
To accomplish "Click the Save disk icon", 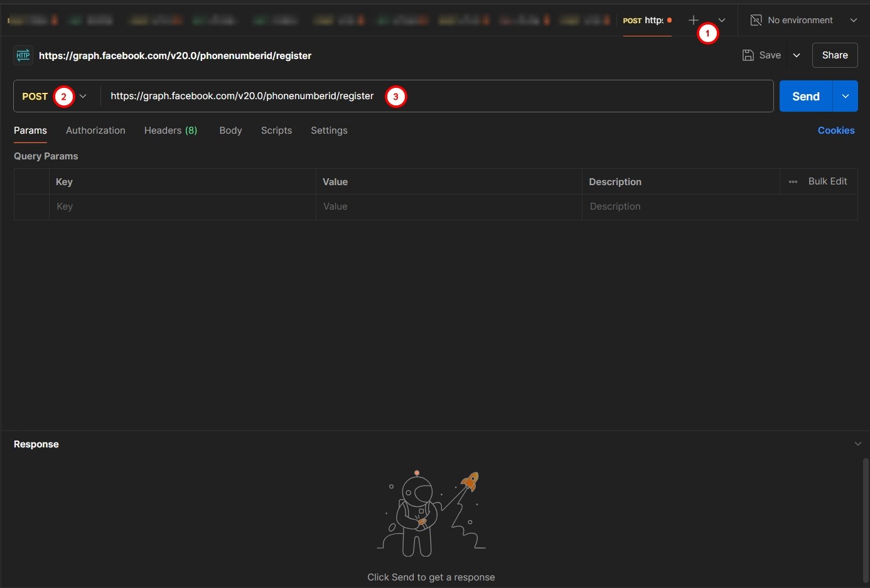I will click(748, 55).
